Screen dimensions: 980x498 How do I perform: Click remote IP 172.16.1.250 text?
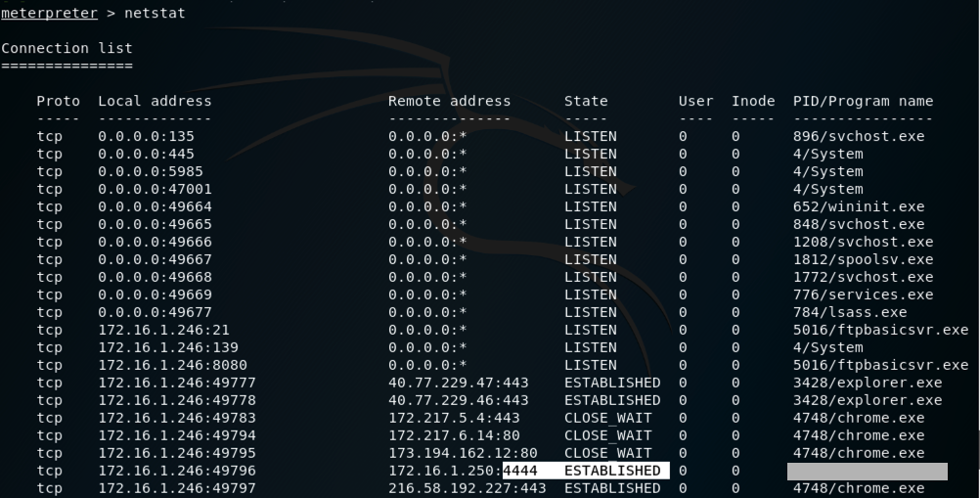(441, 471)
